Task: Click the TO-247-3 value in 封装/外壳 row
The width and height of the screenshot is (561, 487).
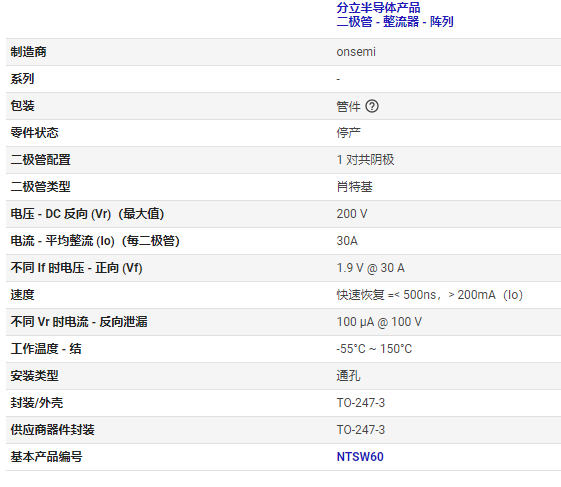Action: [361, 403]
